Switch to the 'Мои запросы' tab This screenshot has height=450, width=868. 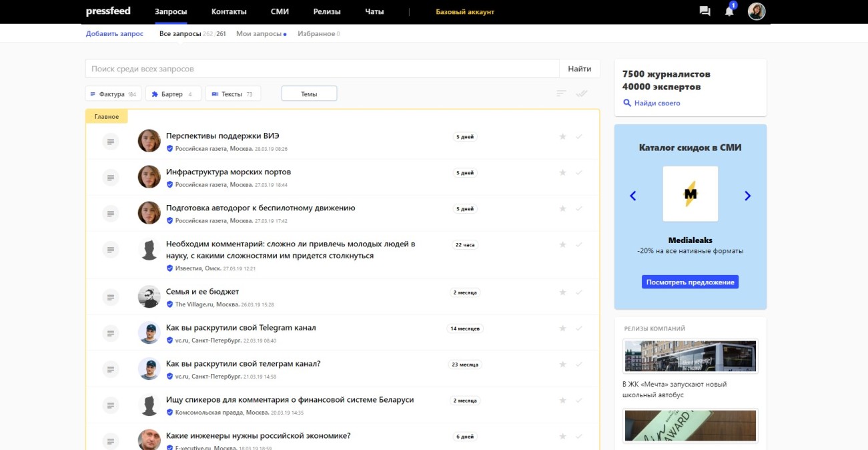point(259,33)
